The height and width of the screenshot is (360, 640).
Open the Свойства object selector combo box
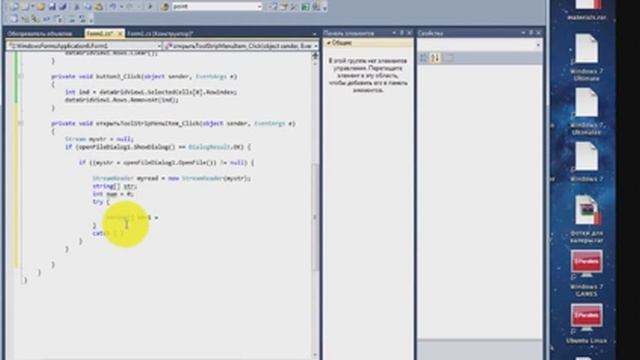480,45
